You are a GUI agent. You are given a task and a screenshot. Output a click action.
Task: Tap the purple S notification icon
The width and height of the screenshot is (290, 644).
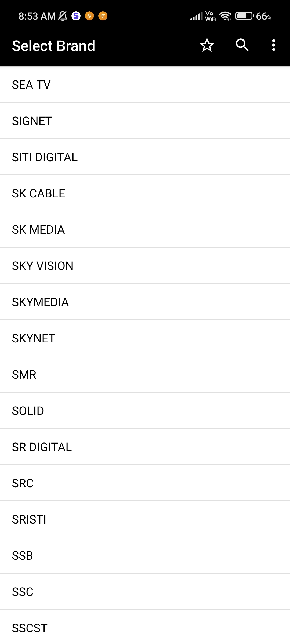tap(76, 16)
